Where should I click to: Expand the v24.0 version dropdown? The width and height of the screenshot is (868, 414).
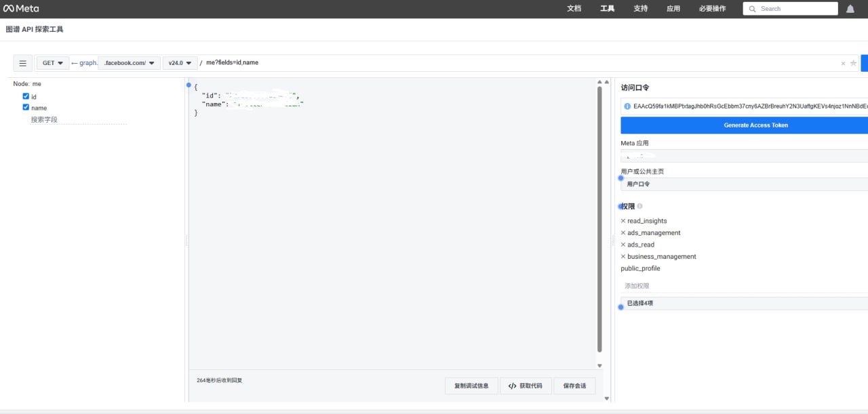(180, 63)
